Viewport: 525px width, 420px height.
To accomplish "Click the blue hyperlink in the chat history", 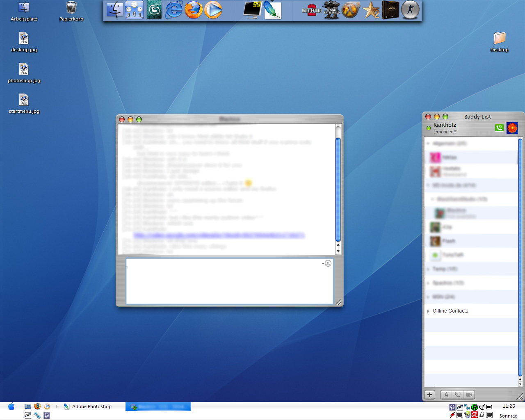I will (x=219, y=235).
